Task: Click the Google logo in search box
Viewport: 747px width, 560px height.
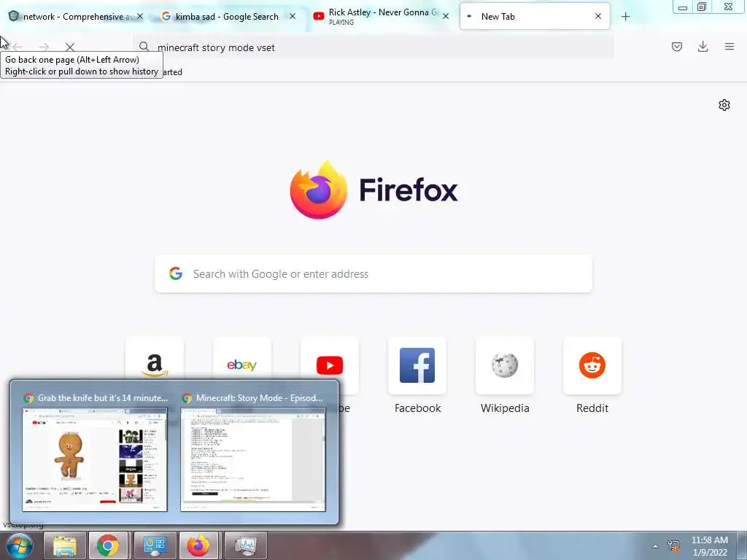Action: click(x=176, y=273)
